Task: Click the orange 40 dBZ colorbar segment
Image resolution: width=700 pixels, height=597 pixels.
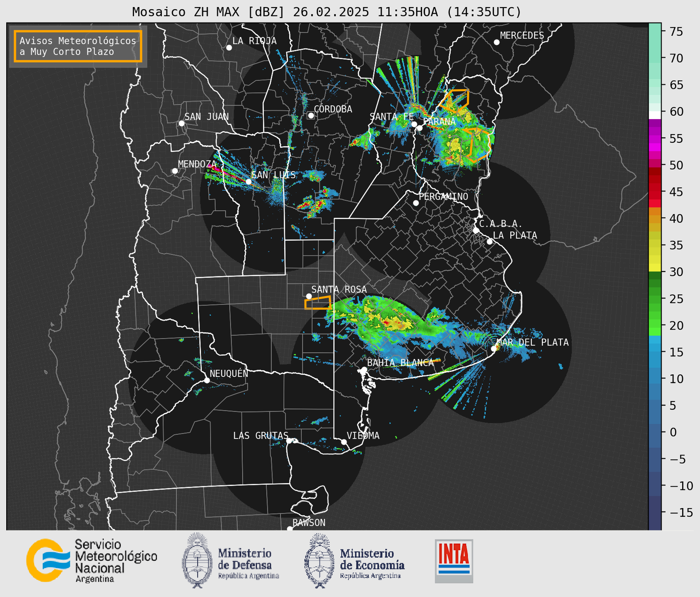Action: pyautogui.click(x=655, y=218)
